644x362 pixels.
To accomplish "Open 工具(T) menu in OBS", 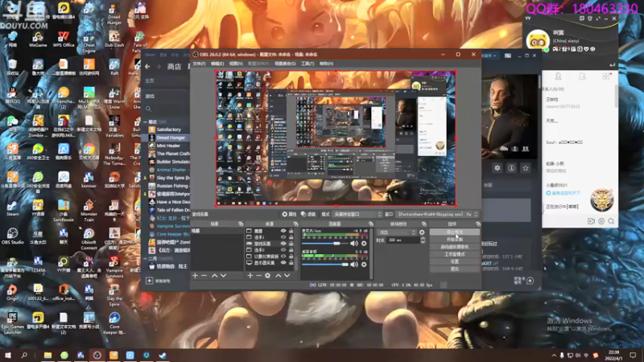I will click(308, 64).
